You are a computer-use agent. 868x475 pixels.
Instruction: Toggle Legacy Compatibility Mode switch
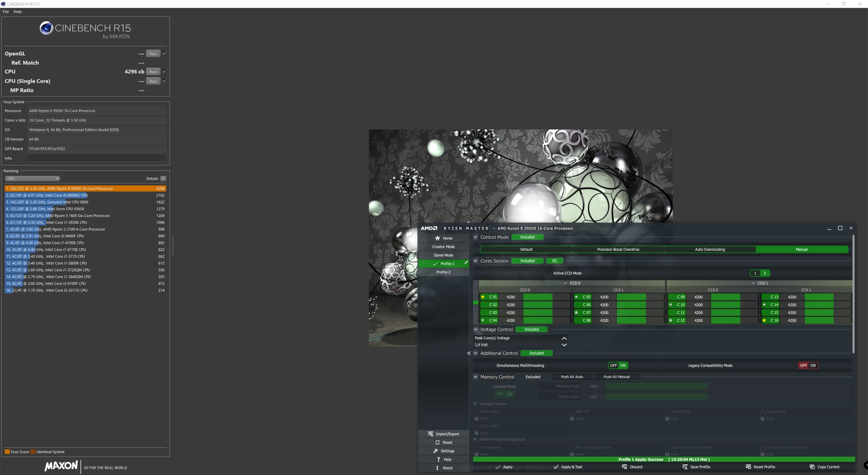[808, 366]
